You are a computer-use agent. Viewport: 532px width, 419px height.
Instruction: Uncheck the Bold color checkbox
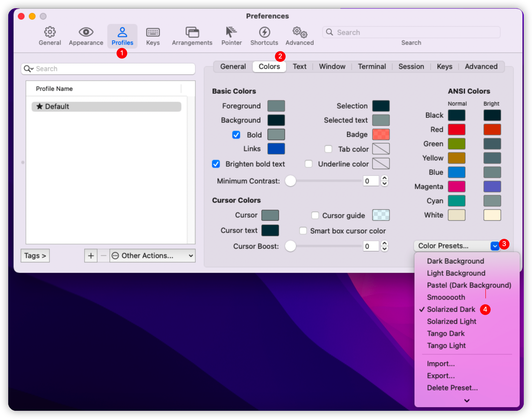tap(236, 135)
